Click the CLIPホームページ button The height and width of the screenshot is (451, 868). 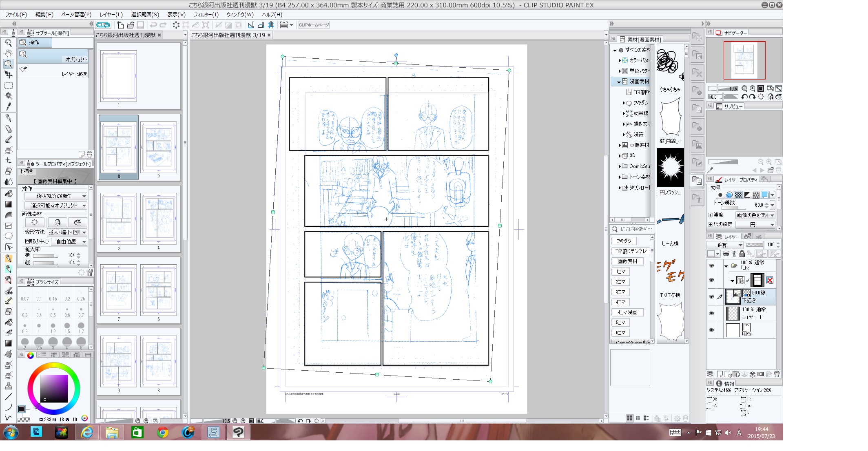(x=313, y=25)
